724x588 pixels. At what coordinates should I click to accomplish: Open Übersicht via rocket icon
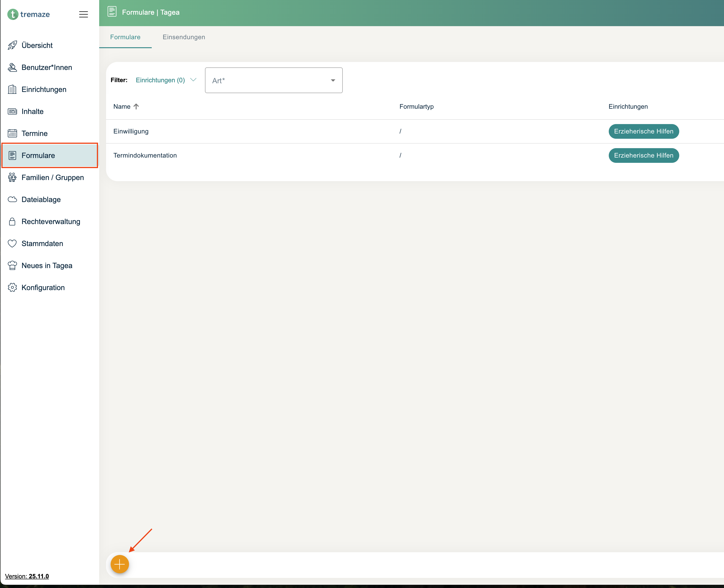pos(12,45)
